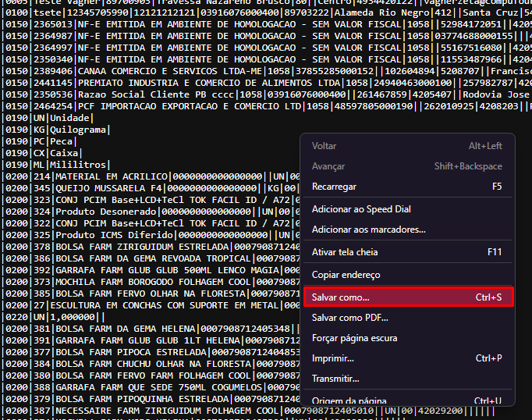Viewport: 532px width, 420px height.
Task: Select 'Copiar endereço' from the menu
Action: [x=346, y=275]
